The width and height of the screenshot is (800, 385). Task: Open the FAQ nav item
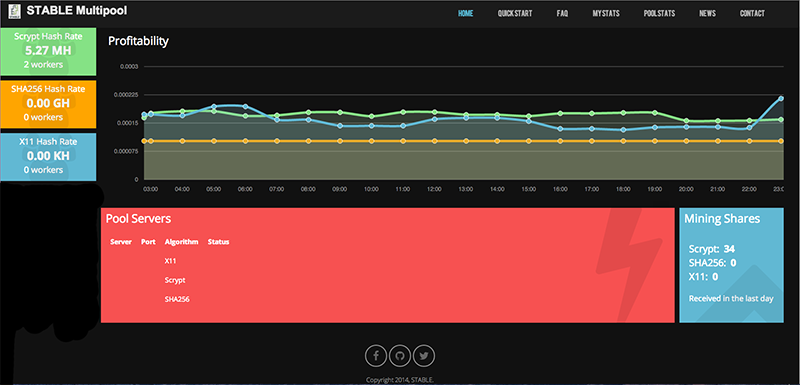(562, 14)
